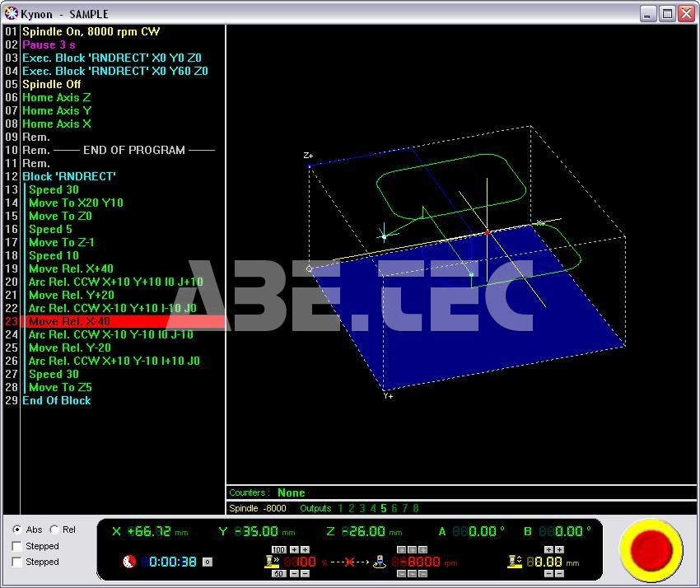This screenshot has width=700, height=588.
Task: Click the leftmost grey button below the spindle rpm readout
Action: pos(401,574)
